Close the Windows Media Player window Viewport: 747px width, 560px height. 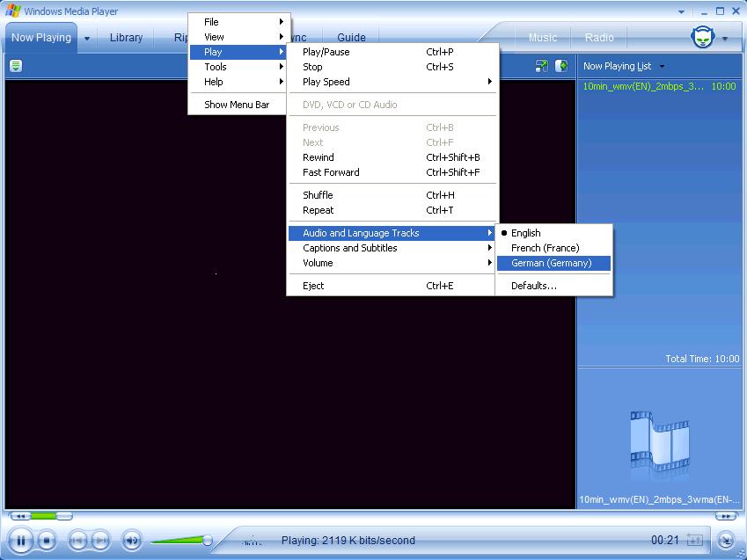[736, 11]
